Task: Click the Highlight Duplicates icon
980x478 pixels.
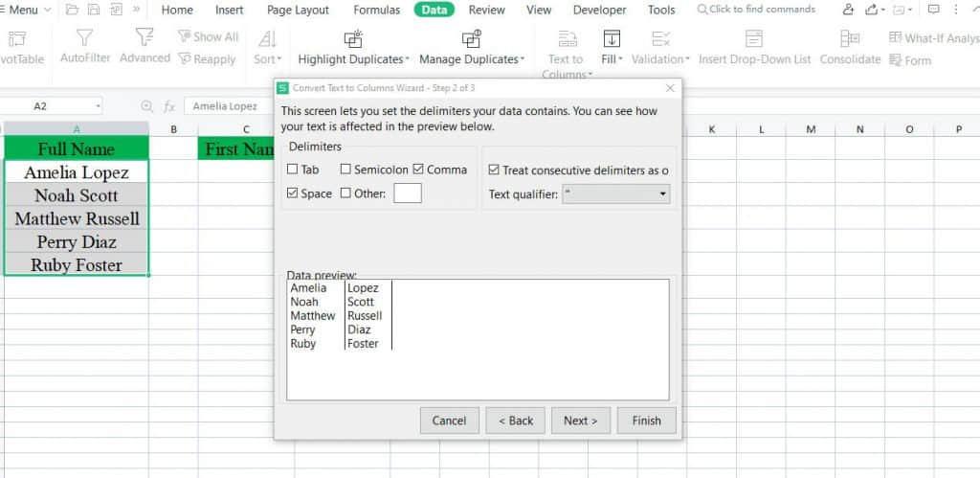Action: tap(352, 38)
